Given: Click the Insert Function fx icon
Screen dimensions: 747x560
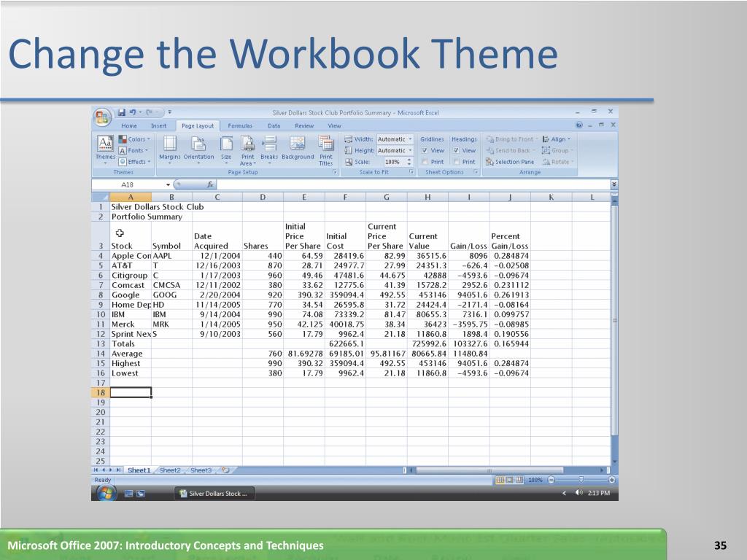Looking at the screenshot, I should tap(210, 184).
